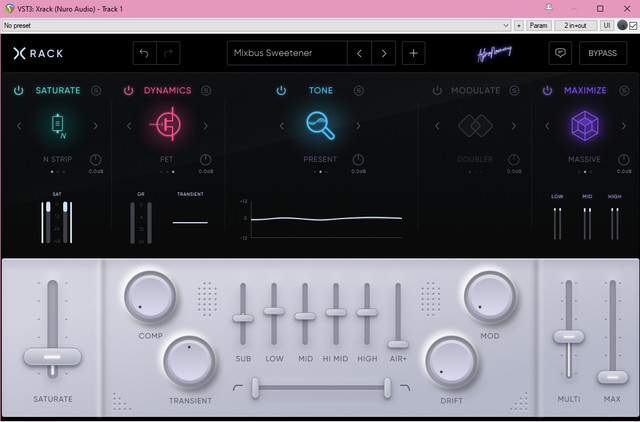Toggle the Dynamics module power

[129, 91]
